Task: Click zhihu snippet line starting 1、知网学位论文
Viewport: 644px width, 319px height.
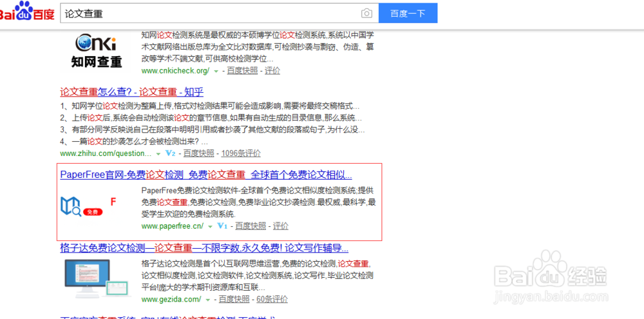Action: click(x=210, y=106)
